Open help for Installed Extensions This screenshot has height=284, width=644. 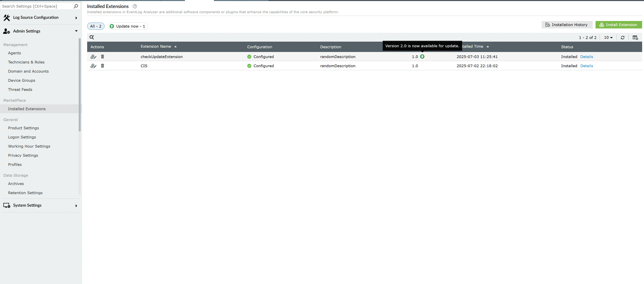[135, 6]
